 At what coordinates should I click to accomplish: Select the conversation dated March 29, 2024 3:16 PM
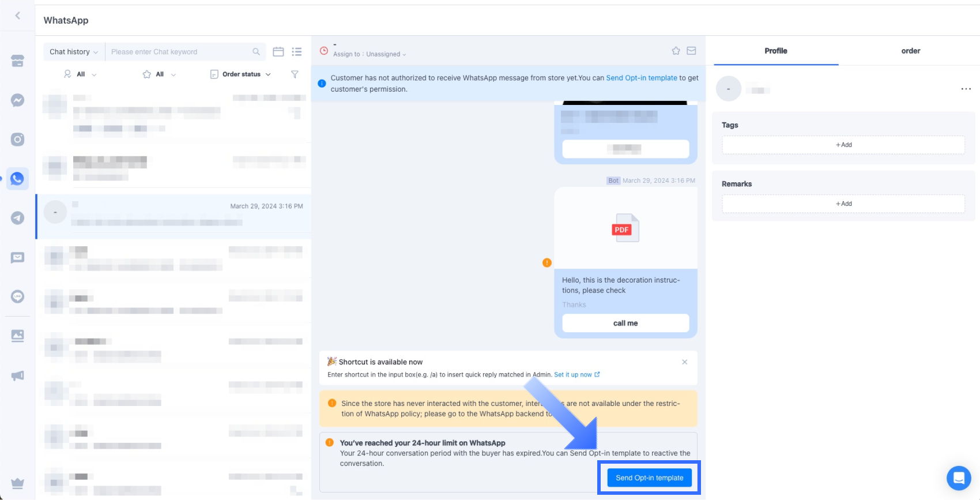click(x=174, y=216)
